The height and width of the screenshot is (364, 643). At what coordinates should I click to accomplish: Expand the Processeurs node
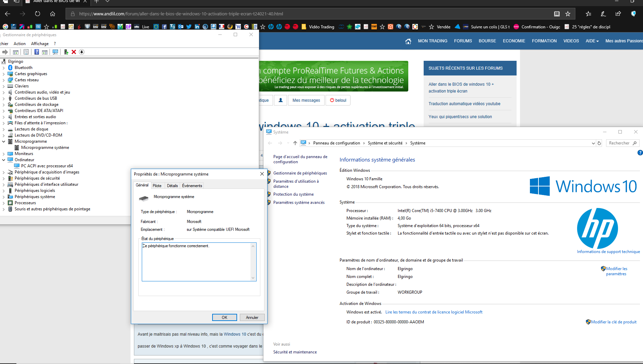click(4, 203)
